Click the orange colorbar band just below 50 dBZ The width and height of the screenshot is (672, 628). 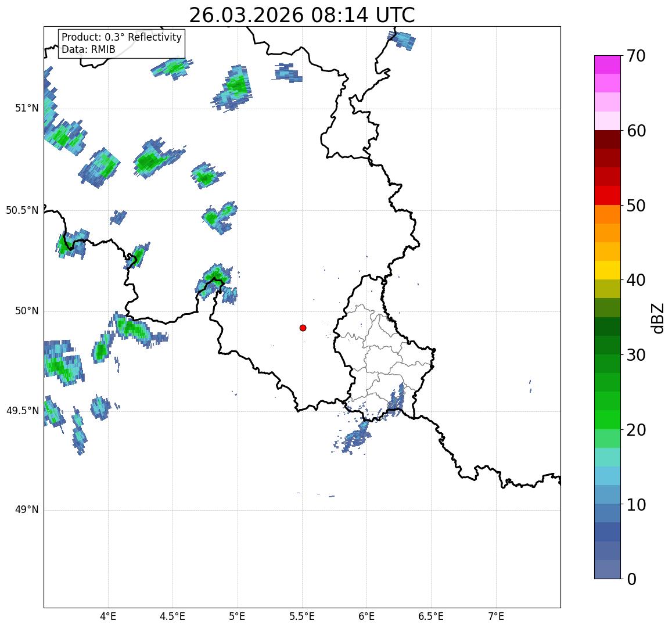tap(608, 214)
